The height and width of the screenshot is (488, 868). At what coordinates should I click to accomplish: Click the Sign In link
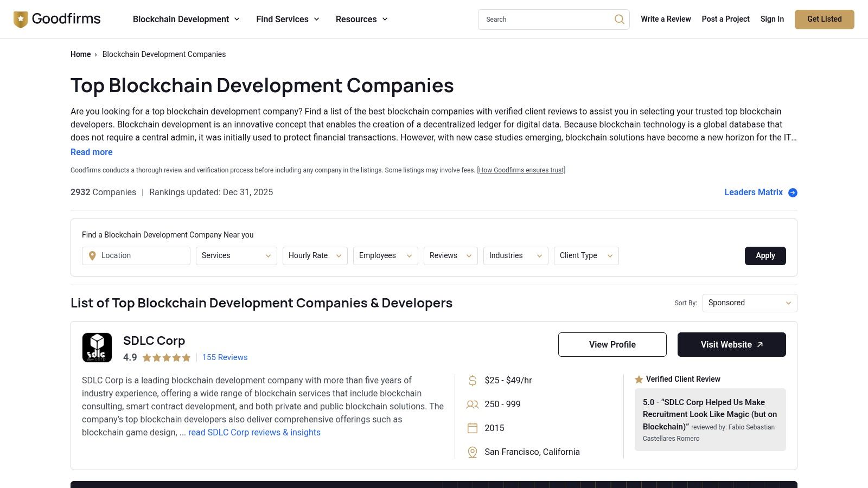[x=772, y=19]
